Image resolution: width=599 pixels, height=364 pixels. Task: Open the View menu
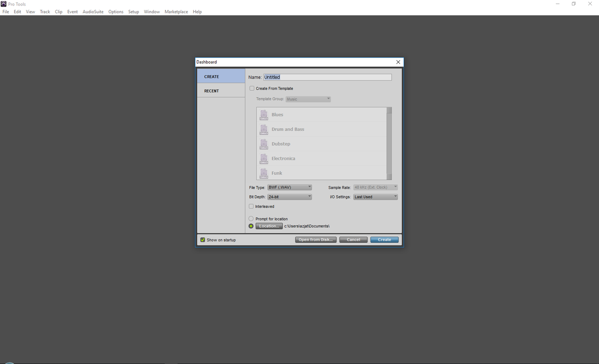click(30, 12)
